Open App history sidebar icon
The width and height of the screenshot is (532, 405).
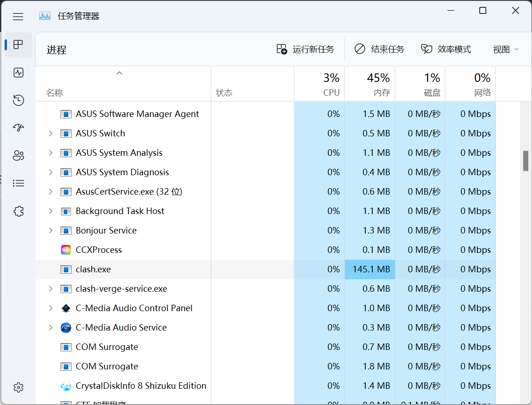(x=18, y=100)
